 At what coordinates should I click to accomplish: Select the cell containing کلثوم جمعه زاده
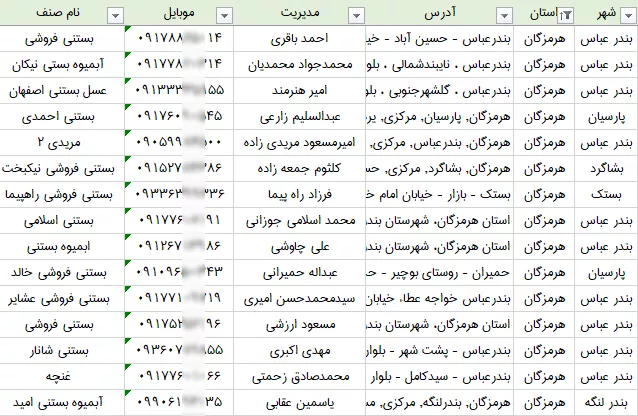(x=299, y=169)
